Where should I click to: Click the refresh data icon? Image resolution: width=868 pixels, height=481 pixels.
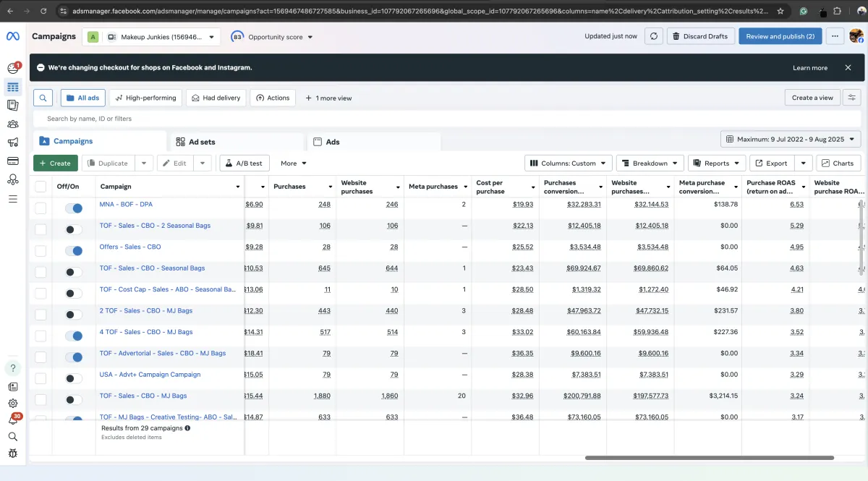coord(653,36)
